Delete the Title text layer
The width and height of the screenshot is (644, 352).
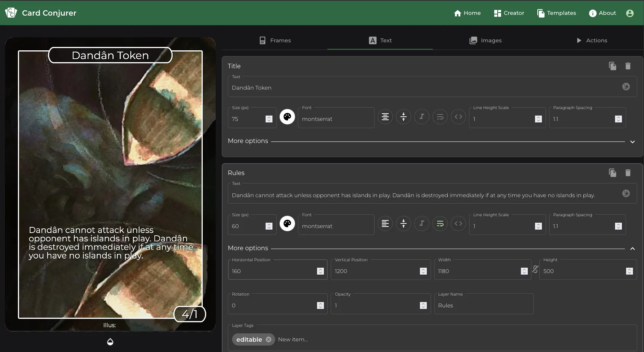(x=628, y=66)
